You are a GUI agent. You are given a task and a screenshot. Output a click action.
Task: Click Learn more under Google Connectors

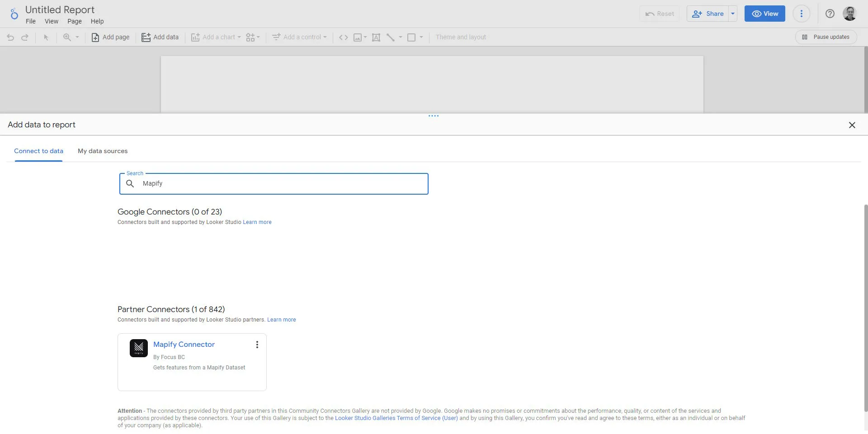coord(257,222)
